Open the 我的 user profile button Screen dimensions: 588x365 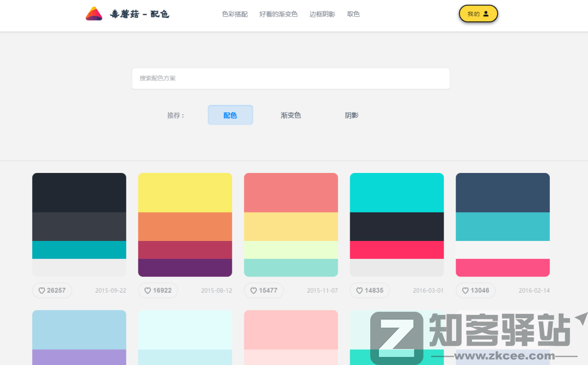point(478,14)
